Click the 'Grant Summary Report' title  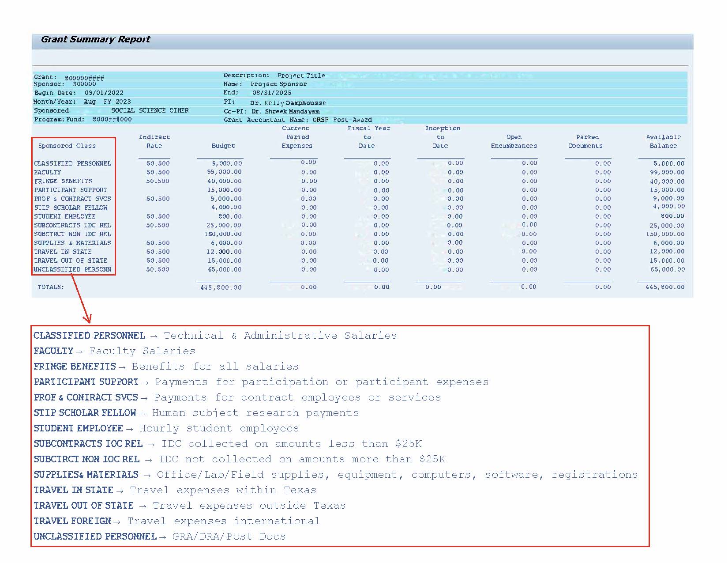[x=96, y=39]
